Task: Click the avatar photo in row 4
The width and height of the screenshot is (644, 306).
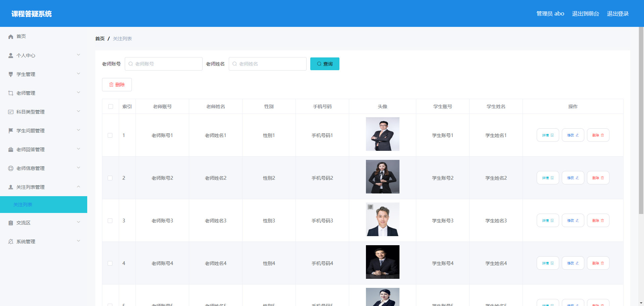Action: pyautogui.click(x=383, y=262)
